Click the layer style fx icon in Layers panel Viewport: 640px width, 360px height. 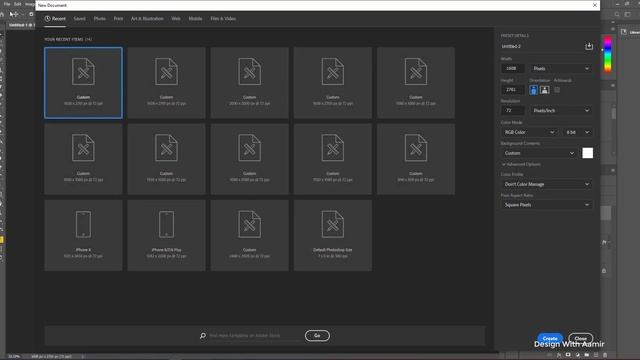[x=559, y=355]
